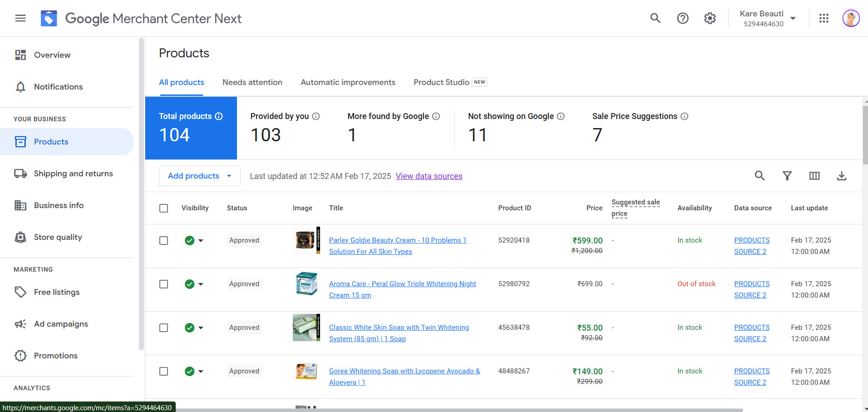Tick the select-all checkbox in table header

click(x=164, y=208)
